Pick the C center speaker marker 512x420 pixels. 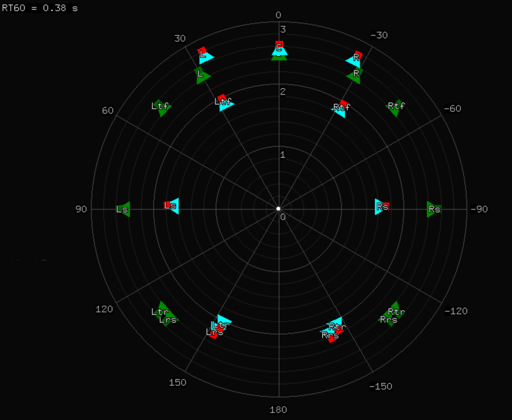pyautogui.click(x=279, y=48)
